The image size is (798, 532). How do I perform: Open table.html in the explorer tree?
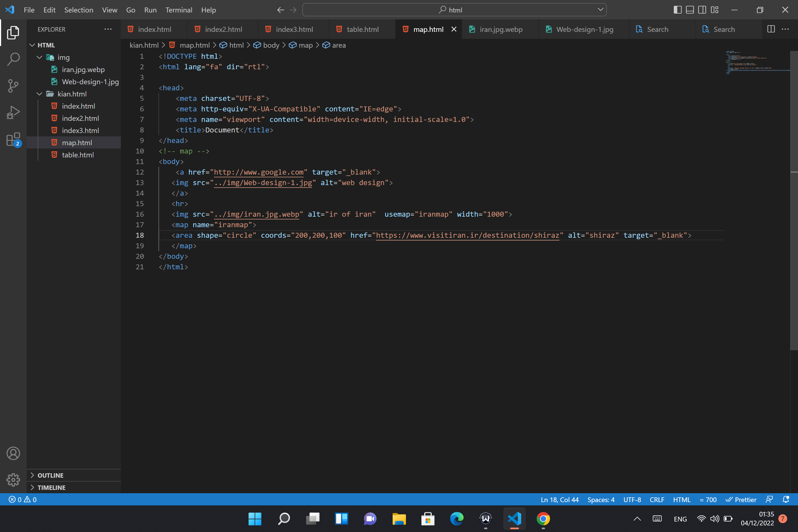click(x=74, y=155)
